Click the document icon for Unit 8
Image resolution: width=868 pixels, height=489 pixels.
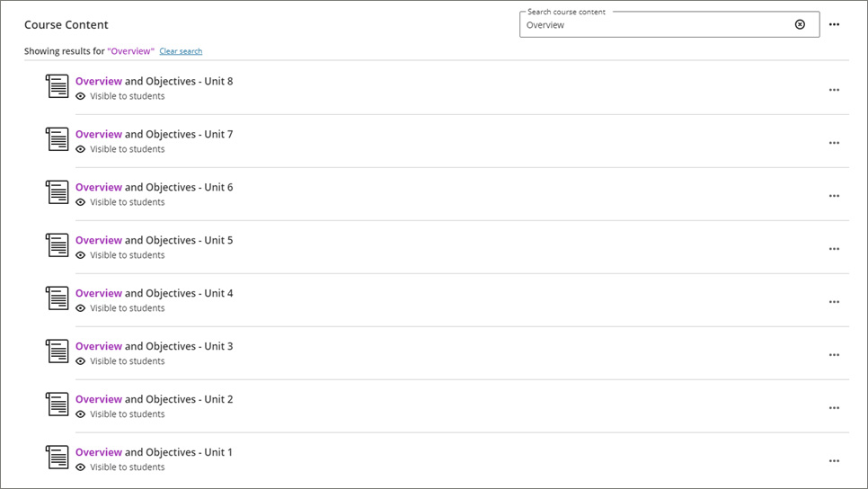coord(58,86)
